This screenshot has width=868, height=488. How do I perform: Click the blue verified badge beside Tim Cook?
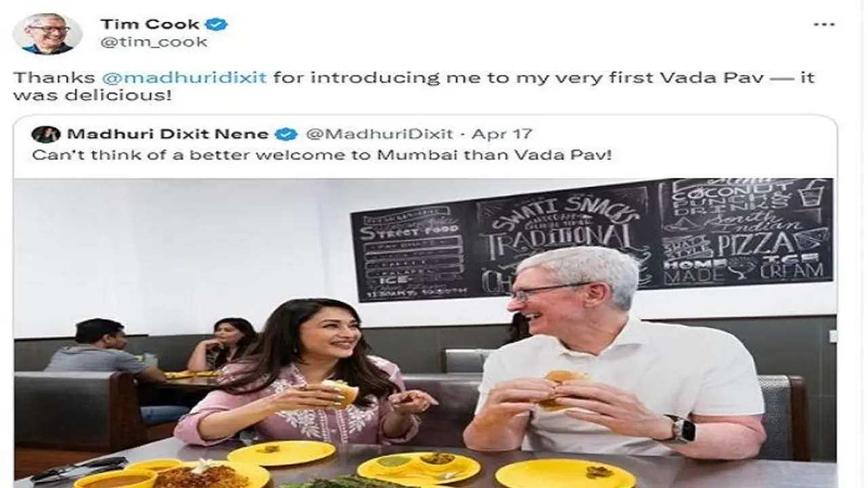click(216, 24)
